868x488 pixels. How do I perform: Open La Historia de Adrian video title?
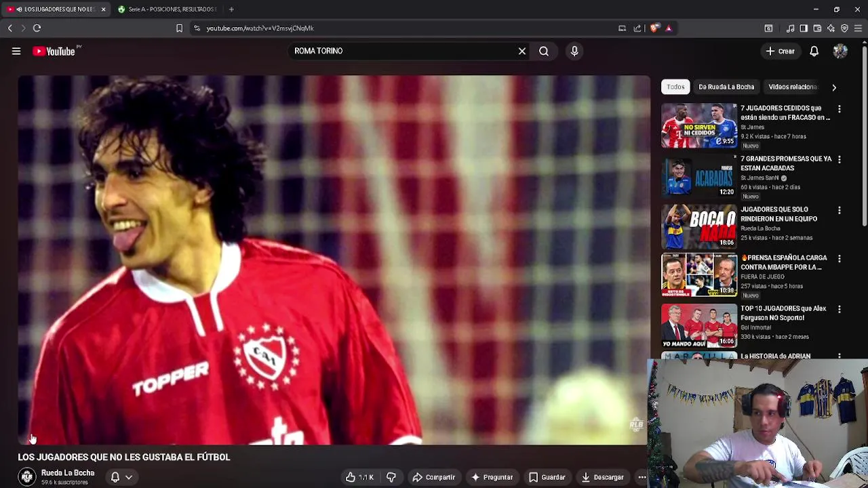(776, 356)
